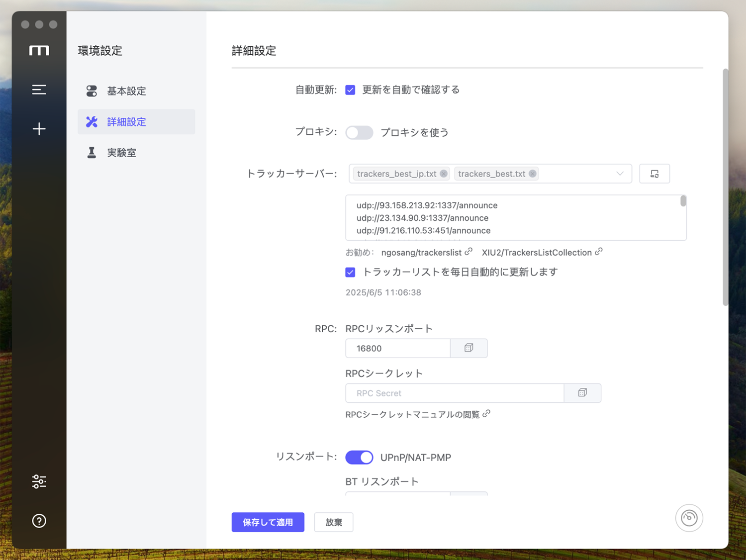Screen dimensions: 746x560
Task: Copy the RPC listen port value
Action: 468,348
